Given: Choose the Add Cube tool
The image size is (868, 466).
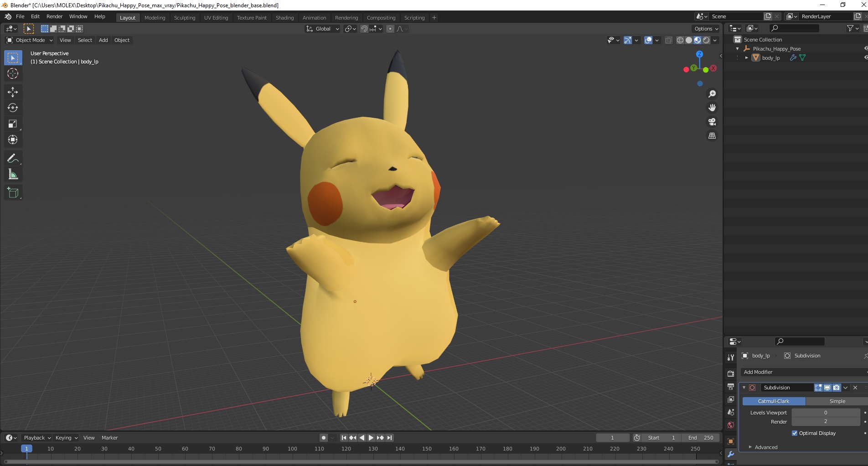Looking at the screenshot, I should 13,193.
